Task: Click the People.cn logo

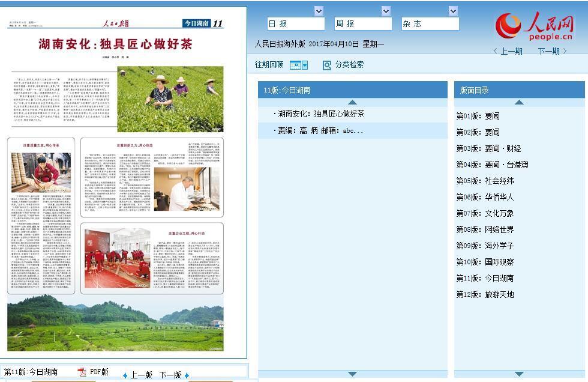Action: [x=534, y=27]
